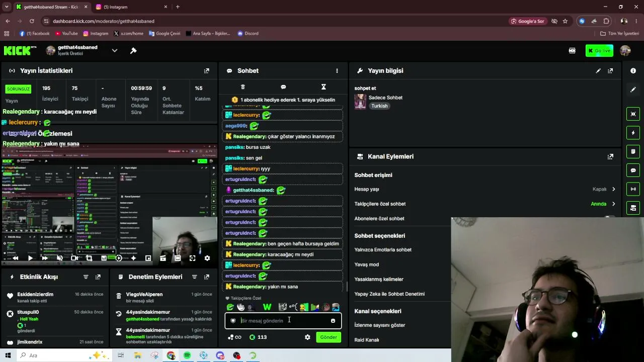
Task: Open Raid Kanalı option
Action: click(367, 340)
